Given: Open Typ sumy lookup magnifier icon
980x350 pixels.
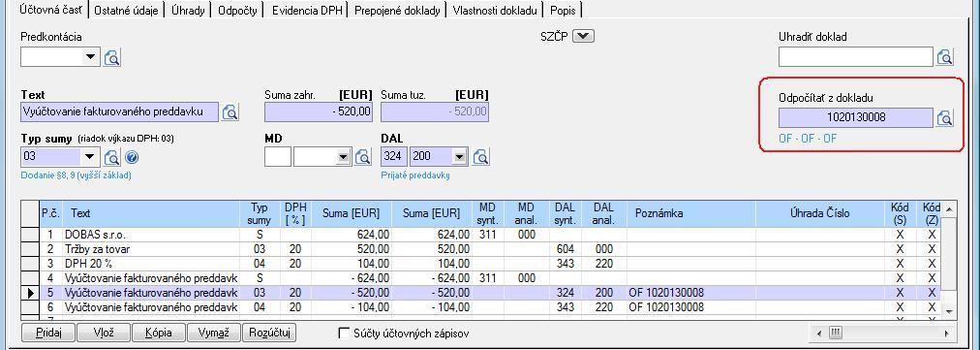Looking at the screenshot, I should [112, 156].
